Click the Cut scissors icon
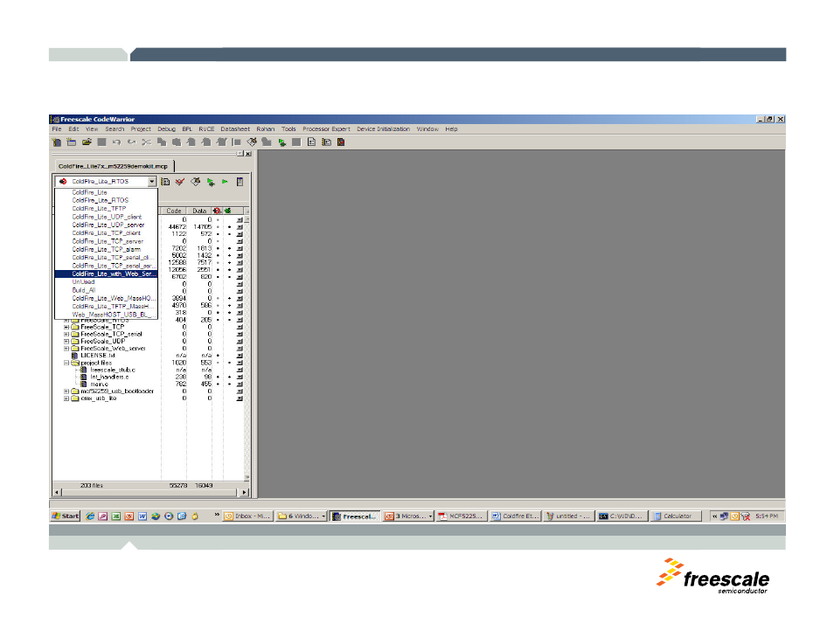The width and height of the screenshot is (834, 644). 146,142
